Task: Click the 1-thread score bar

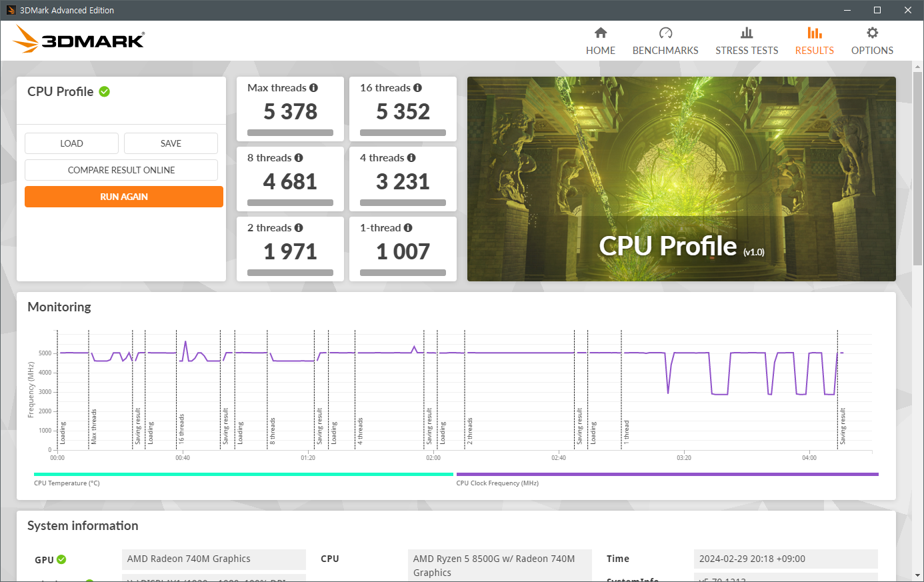Action: tap(403, 273)
